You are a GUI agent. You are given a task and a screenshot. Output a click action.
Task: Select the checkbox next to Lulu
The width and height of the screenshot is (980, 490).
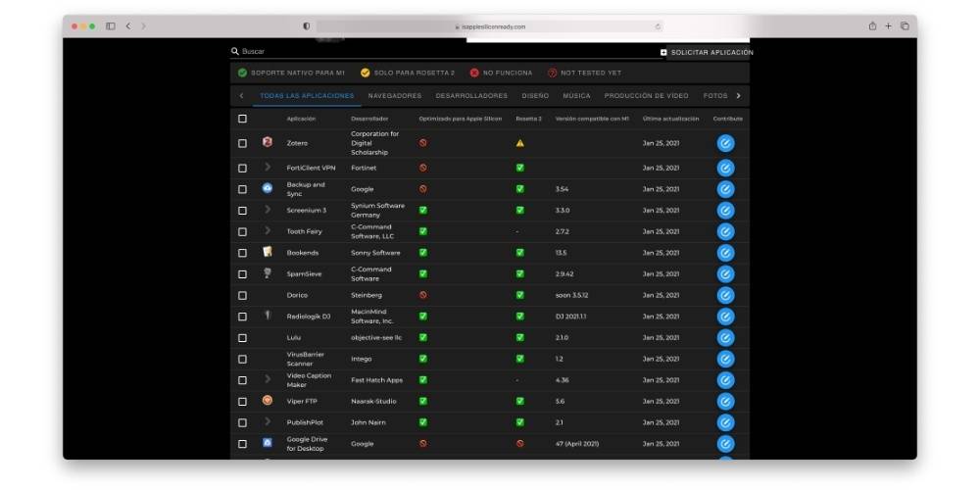click(243, 337)
